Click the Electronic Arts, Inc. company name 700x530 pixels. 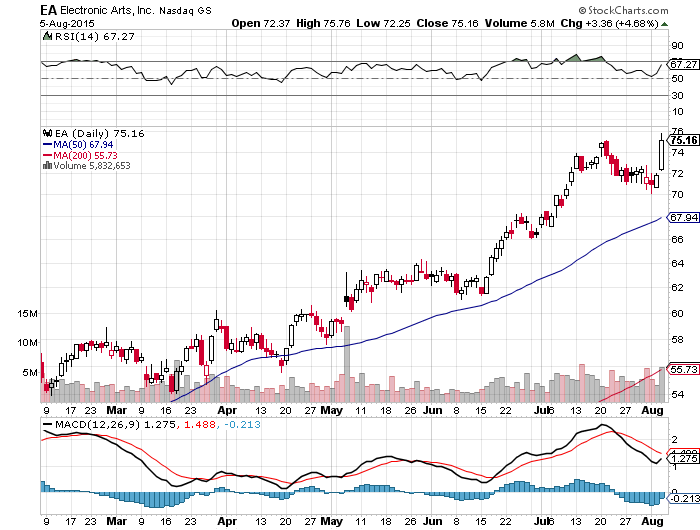pyautogui.click(x=107, y=10)
